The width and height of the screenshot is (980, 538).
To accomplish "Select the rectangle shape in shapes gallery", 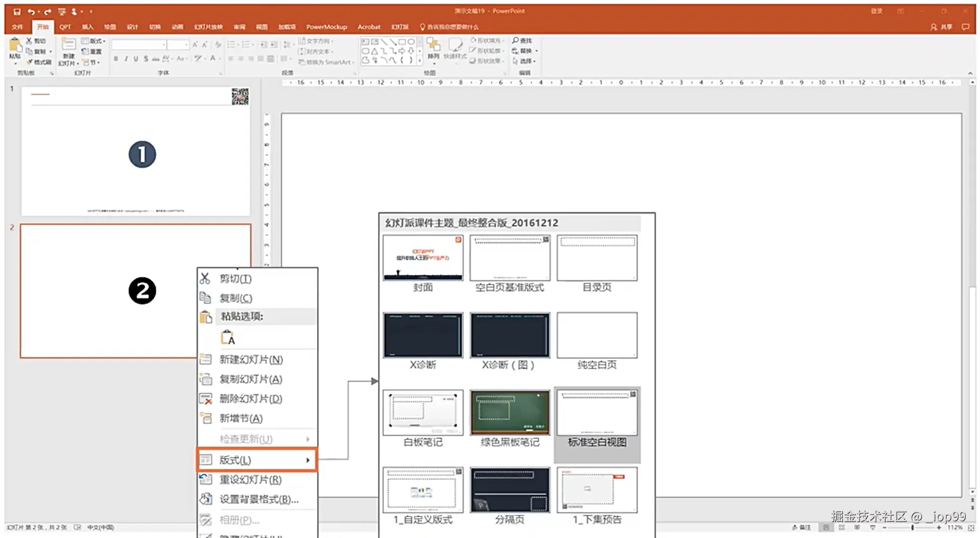I will click(x=402, y=42).
